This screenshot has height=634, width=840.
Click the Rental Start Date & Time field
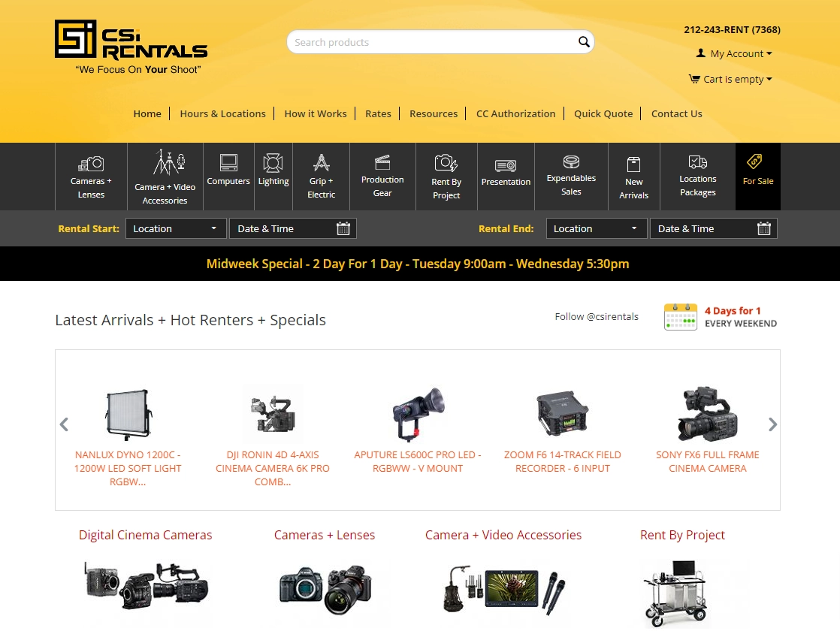click(x=293, y=228)
